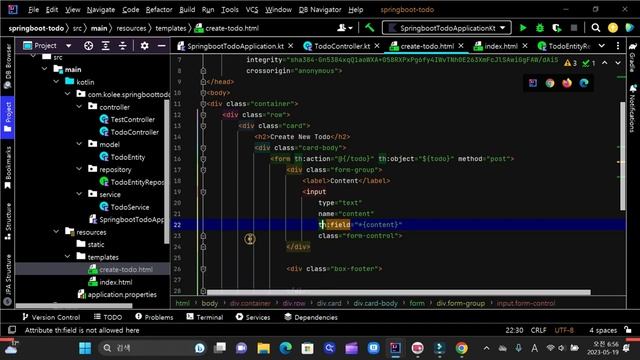Collapse the templates folder
640x360 pixels.
pyautogui.click(x=68, y=257)
